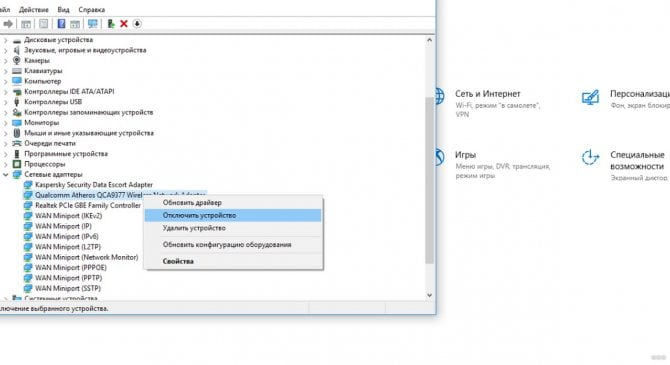The image size is (670, 365).
Task: Open the Вид menu
Action: pos(63,9)
